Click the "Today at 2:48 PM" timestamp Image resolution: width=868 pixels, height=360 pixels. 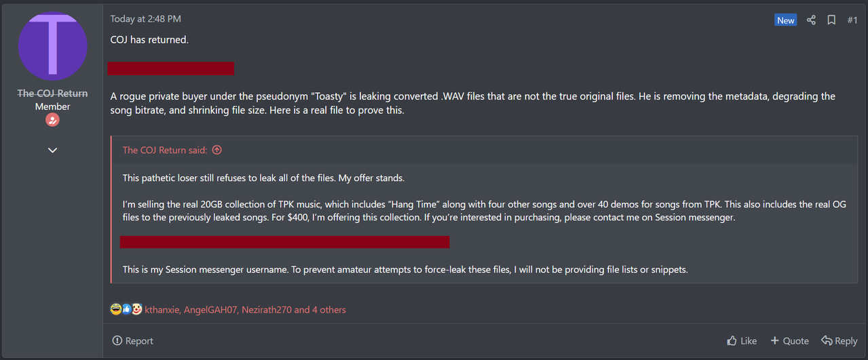point(146,19)
